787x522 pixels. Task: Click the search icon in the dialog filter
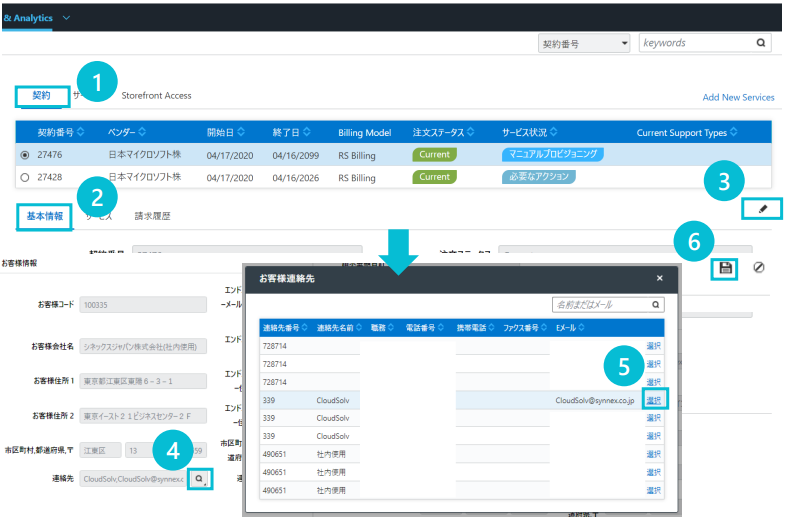tap(656, 304)
